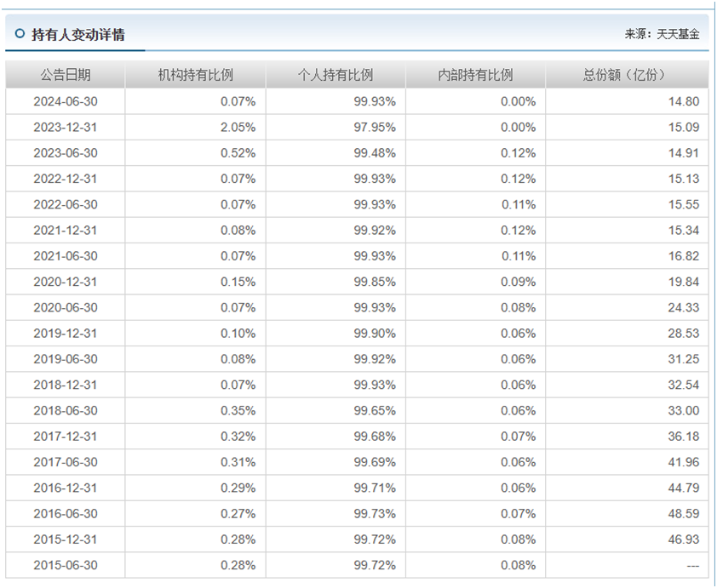Screen dimensions: 717x588
Task: Select the 总份额（亿份） column header
Action: click(x=627, y=75)
